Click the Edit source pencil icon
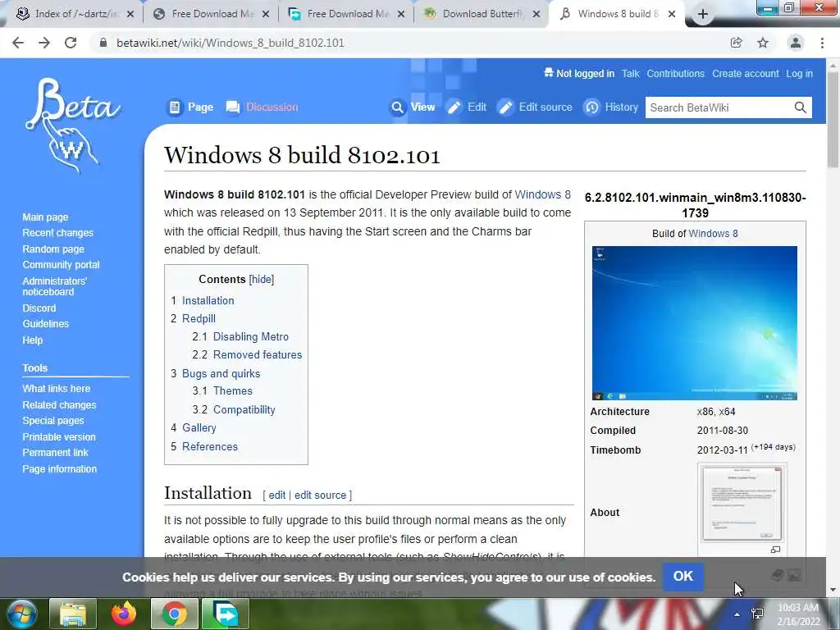This screenshot has height=630, width=840. click(x=505, y=107)
